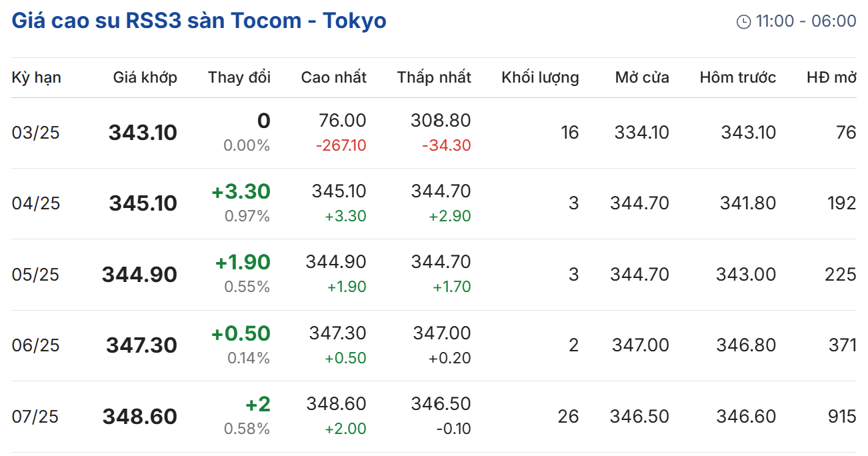Click the Mở cửa column header

click(641, 77)
